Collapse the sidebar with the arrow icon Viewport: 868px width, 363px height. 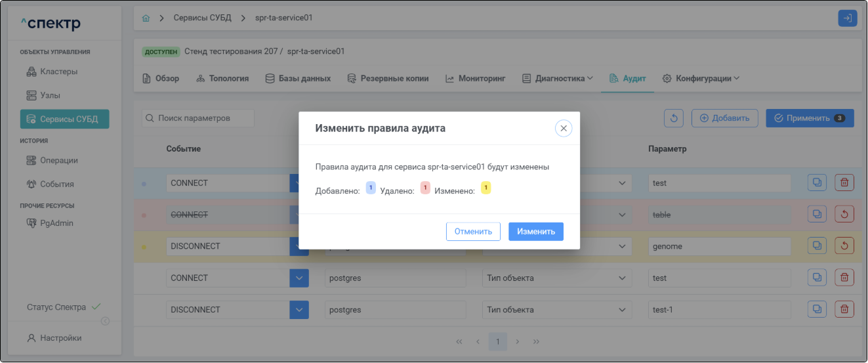click(x=104, y=321)
